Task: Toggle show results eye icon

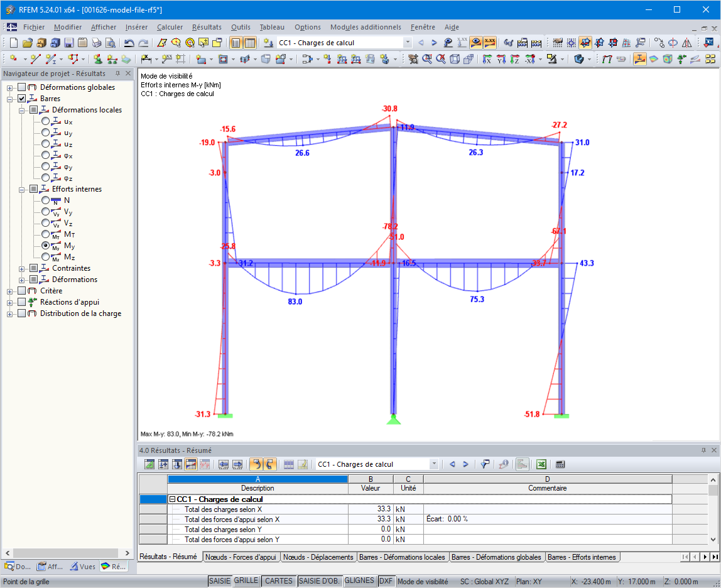Action: [476, 43]
